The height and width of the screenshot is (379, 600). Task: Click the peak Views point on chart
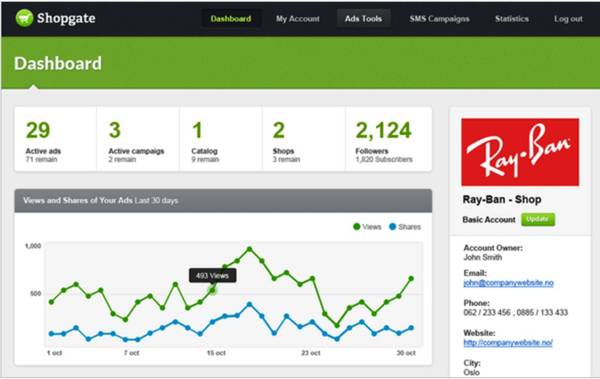pyautogui.click(x=249, y=249)
